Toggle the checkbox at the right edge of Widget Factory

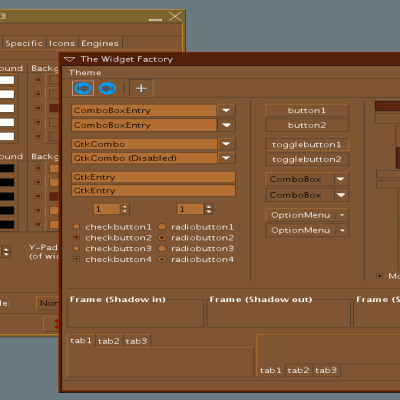coord(379,276)
